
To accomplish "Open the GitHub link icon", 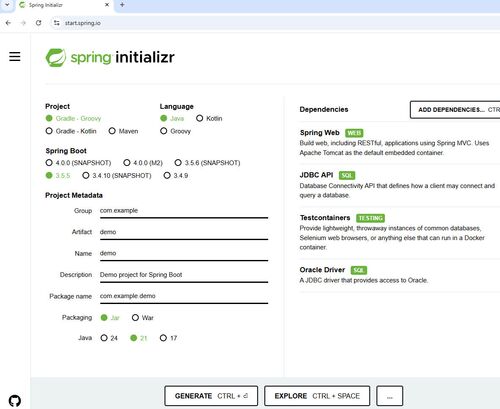I will coord(15,401).
